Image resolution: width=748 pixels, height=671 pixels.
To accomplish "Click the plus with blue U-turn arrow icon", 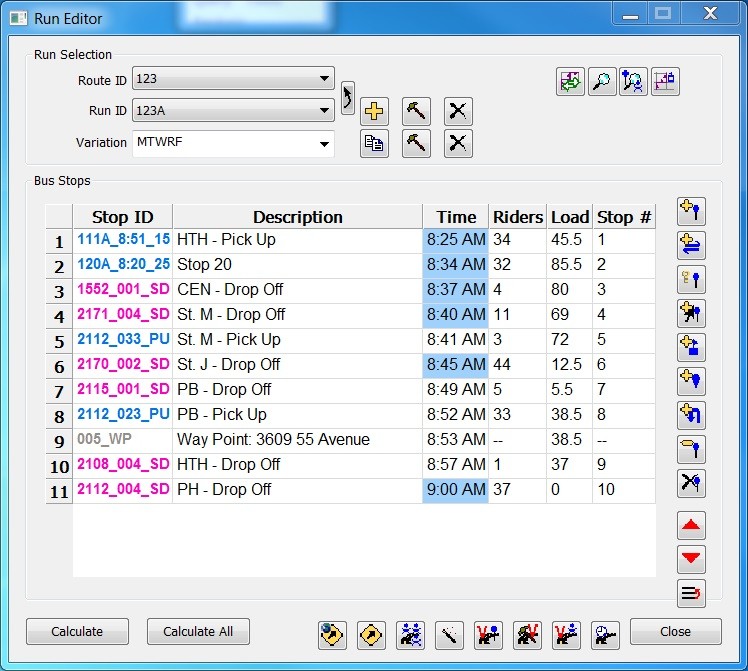I will tap(691, 414).
